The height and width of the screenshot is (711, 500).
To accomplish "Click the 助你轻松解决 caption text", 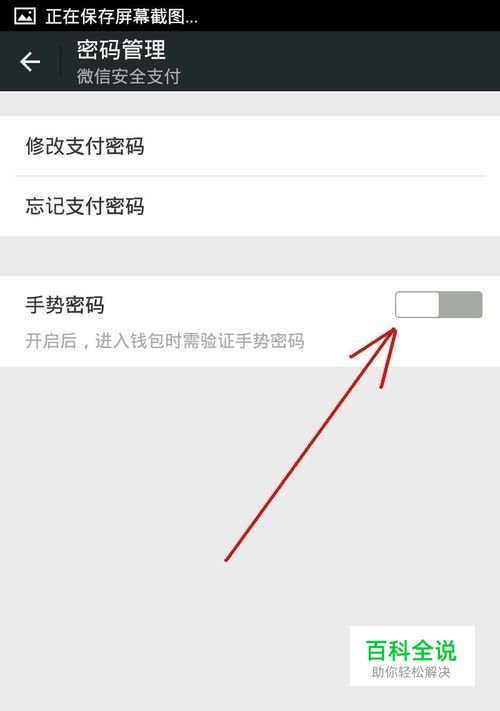I will pos(411,672).
